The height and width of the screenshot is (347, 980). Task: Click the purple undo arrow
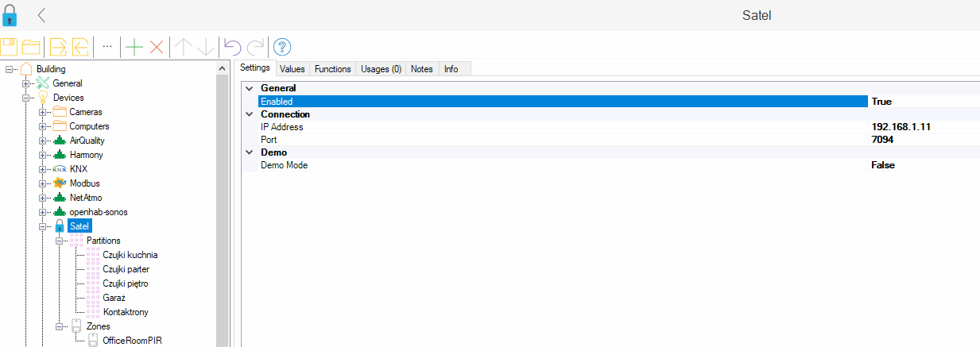[232, 47]
